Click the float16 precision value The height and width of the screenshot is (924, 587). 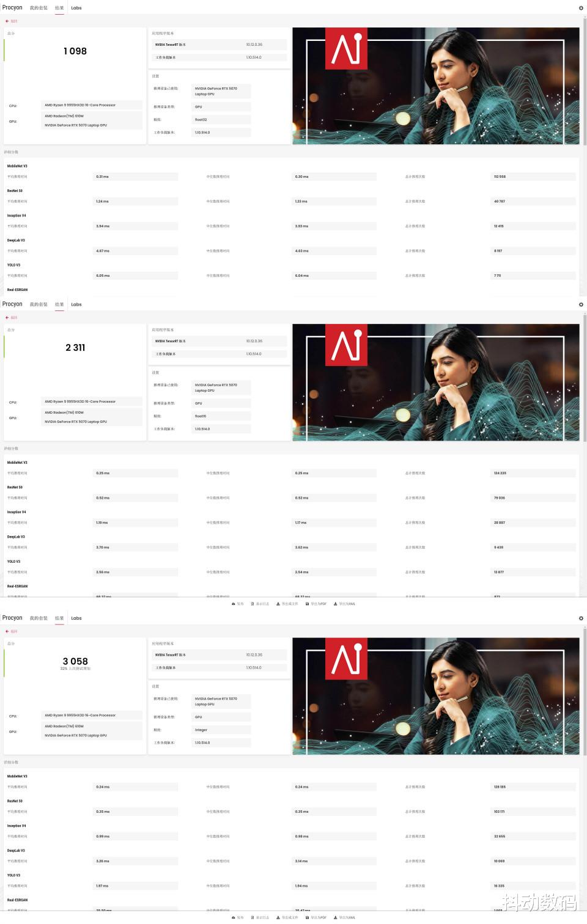coord(221,416)
